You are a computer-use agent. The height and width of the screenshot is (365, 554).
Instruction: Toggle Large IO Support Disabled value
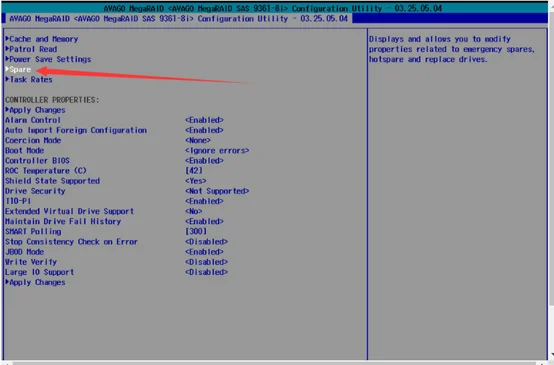206,272
